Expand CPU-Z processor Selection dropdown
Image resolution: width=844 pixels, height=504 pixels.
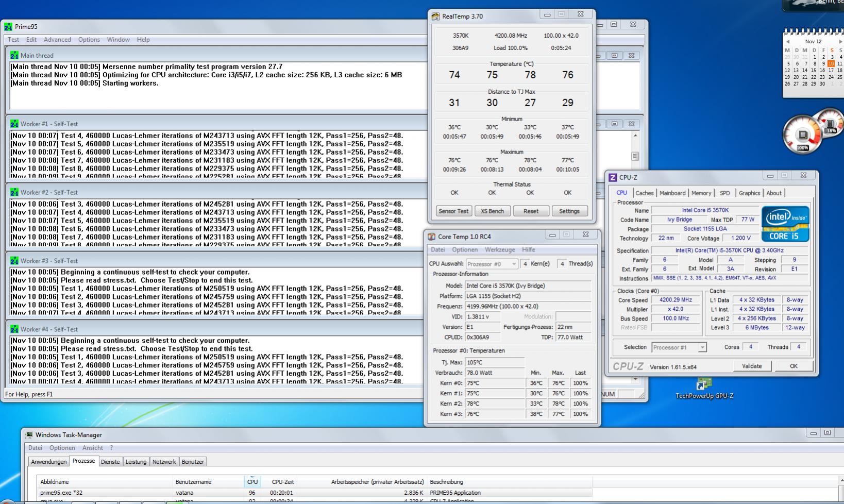[x=702, y=348]
